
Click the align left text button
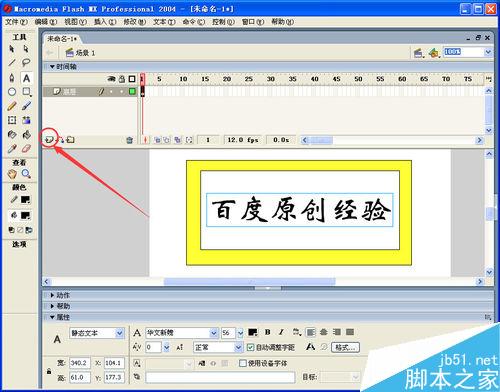point(310,332)
